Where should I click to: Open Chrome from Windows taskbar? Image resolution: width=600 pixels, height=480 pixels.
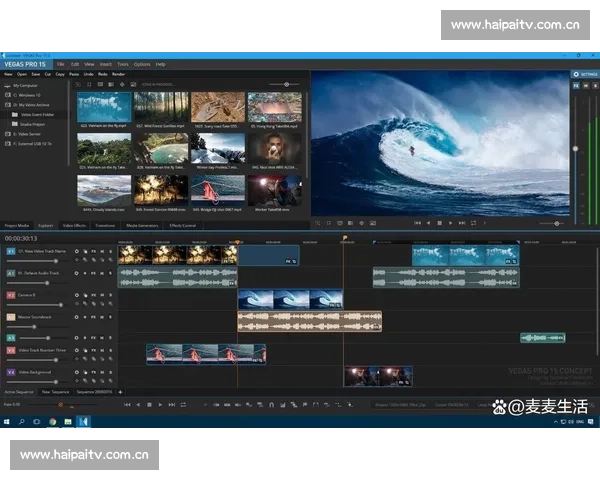[52, 422]
